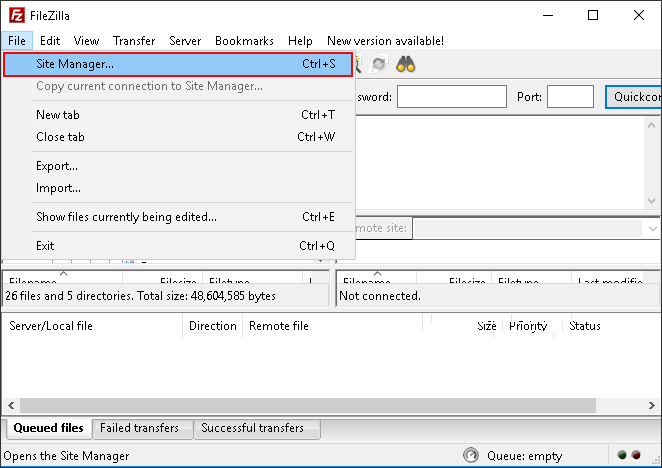Open the Edit menu

(x=50, y=41)
